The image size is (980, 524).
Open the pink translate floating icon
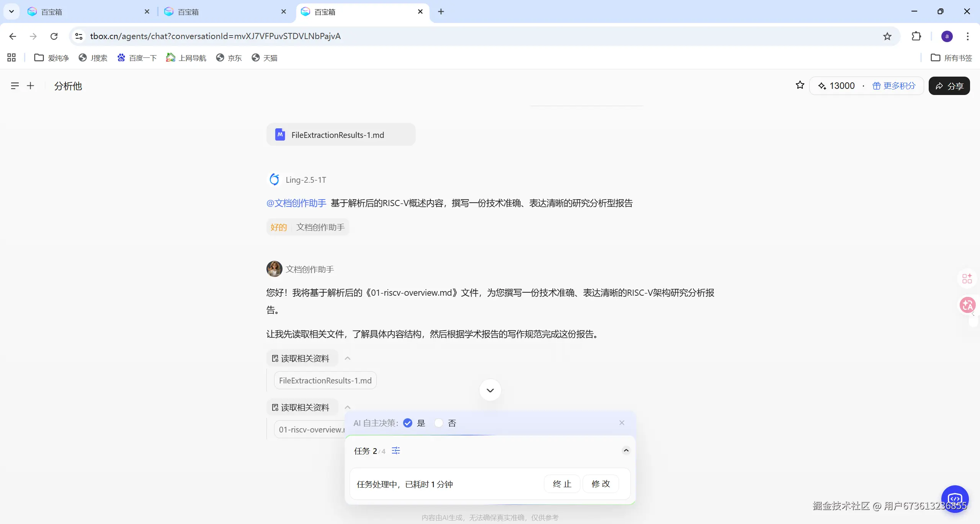click(967, 305)
